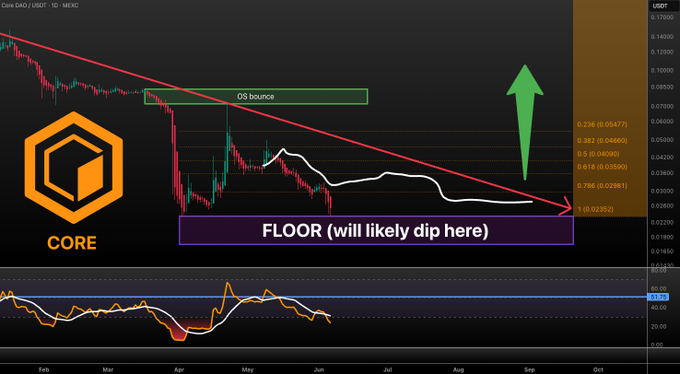Click the orange CORE hexagon logo
This screenshot has height=374, width=680.
tap(74, 167)
